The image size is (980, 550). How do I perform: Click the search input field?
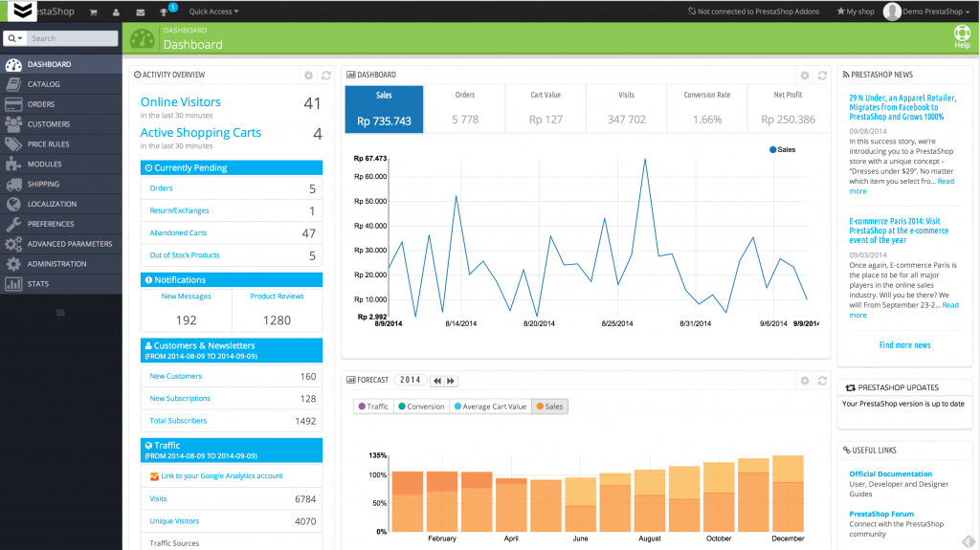72,39
